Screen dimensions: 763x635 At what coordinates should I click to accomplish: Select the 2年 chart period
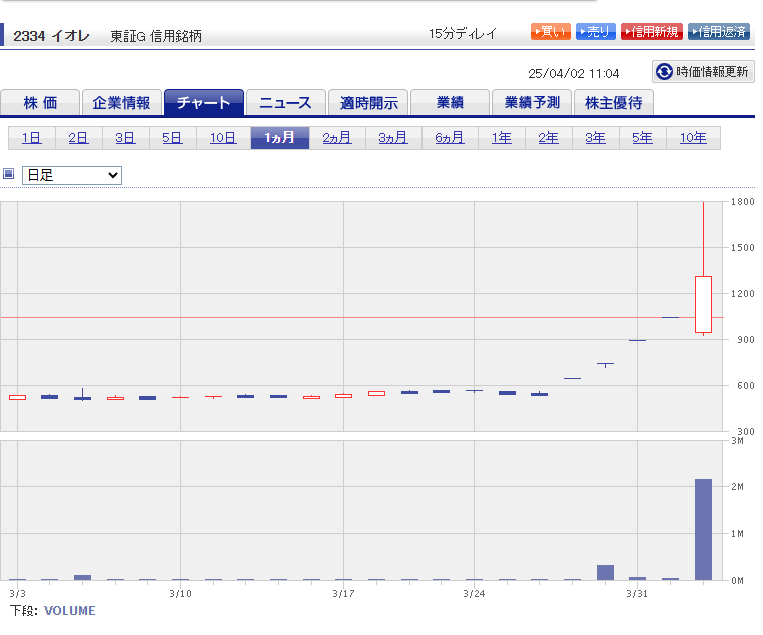point(548,138)
